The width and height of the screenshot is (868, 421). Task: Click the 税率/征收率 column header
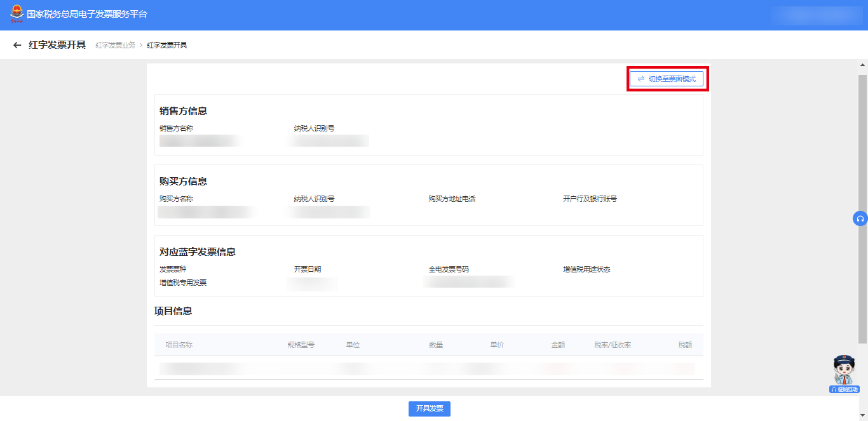pyautogui.click(x=613, y=345)
